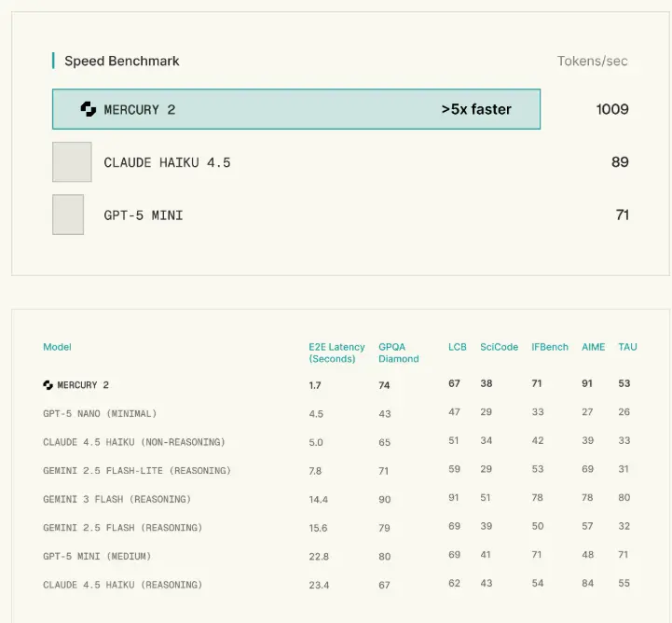Click the gray box beside GPT-5 Mini
Image resolution: width=672 pixels, height=623 pixels.
click(x=68, y=215)
